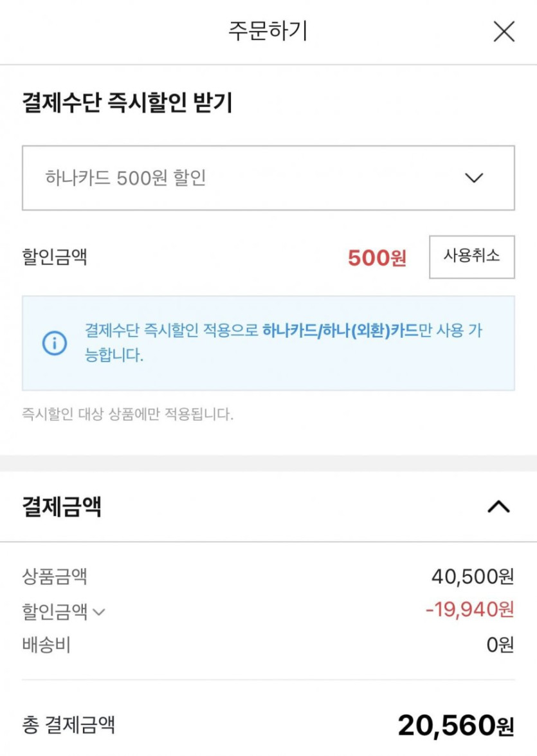537x756 pixels.
Task: Click the 즉시할인 대상 상품에만 적용됩니다 note
Action: click(x=128, y=414)
